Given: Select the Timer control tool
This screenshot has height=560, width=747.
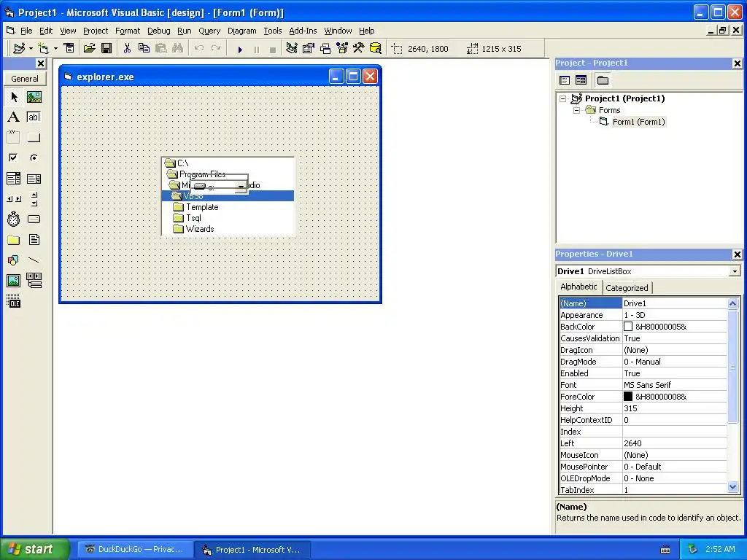Looking at the screenshot, I should click(14, 219).
